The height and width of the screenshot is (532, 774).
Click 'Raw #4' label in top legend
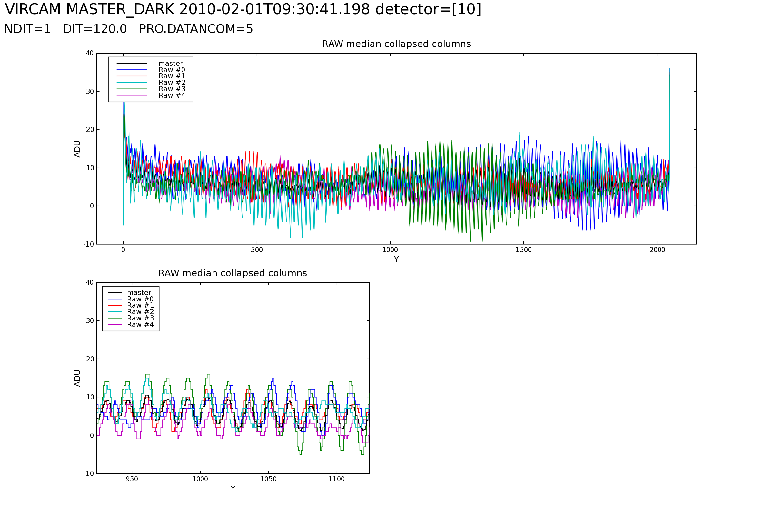click(172, 96)
